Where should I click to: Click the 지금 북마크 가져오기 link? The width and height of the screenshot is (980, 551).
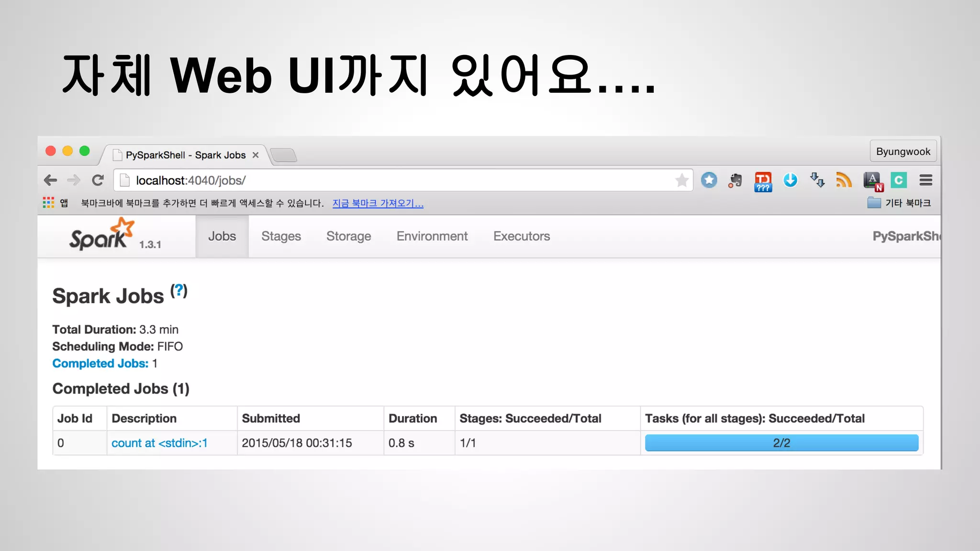point(378,203)
